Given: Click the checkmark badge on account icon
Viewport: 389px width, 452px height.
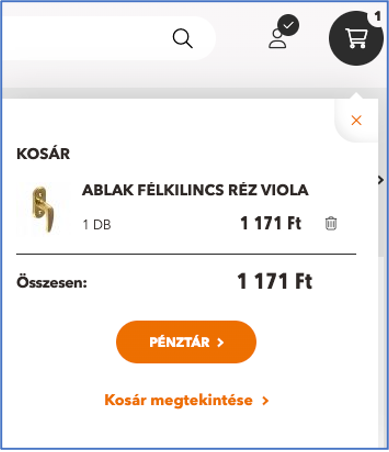Looking at the screenshot, I should click(x=288, y=25).
